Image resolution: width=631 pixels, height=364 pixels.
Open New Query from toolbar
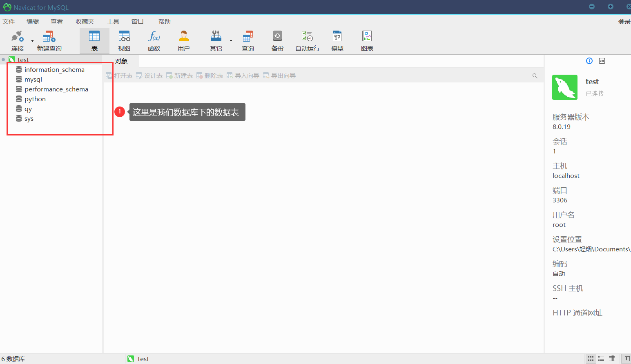click(49, 37)
